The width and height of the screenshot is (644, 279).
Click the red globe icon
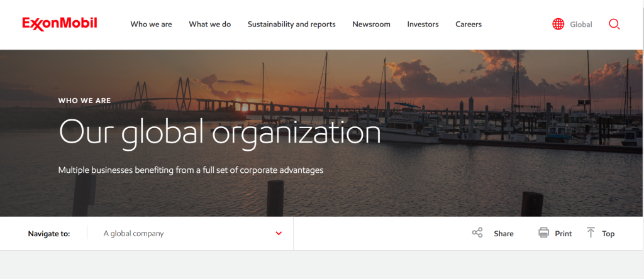pos(558,25)
